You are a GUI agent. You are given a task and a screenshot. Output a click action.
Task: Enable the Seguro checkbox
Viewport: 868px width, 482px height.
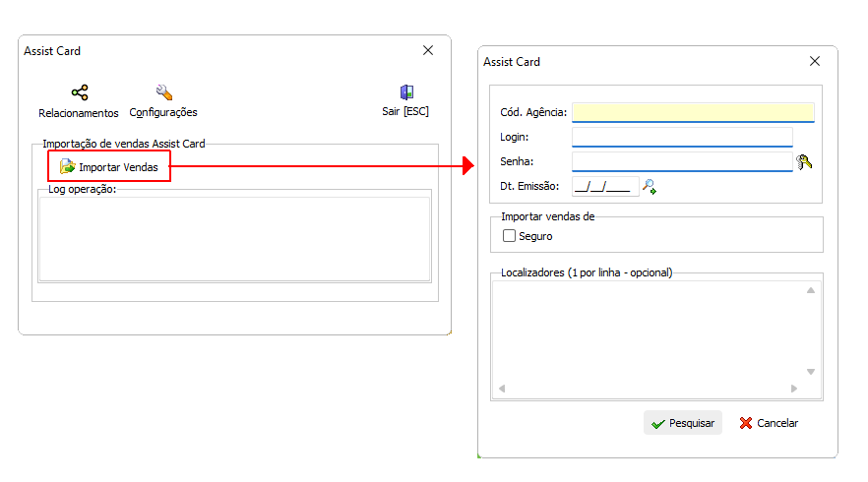(509, 236)
